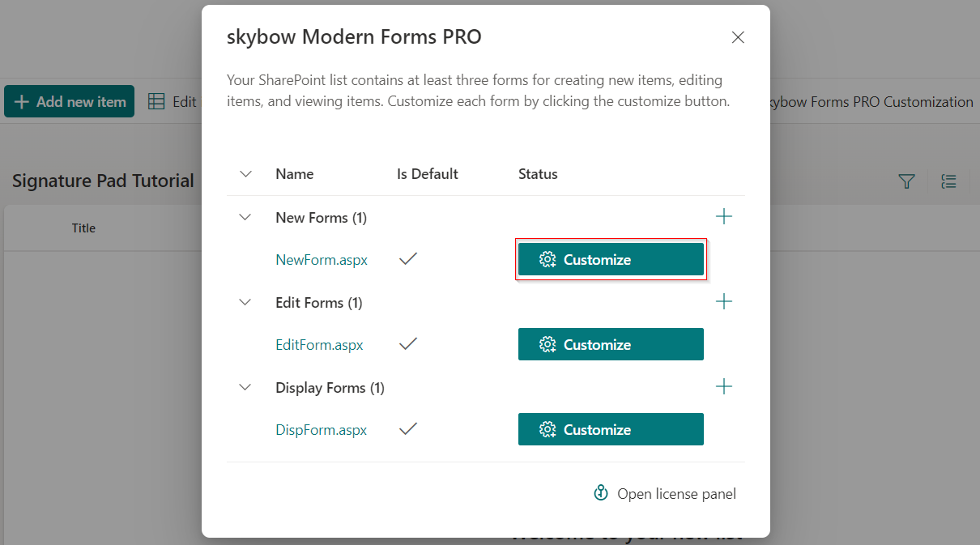The height and width of the screenshot is (545, 980).
Task: Open the EditForm.aspx link
Action: point(319,345)
